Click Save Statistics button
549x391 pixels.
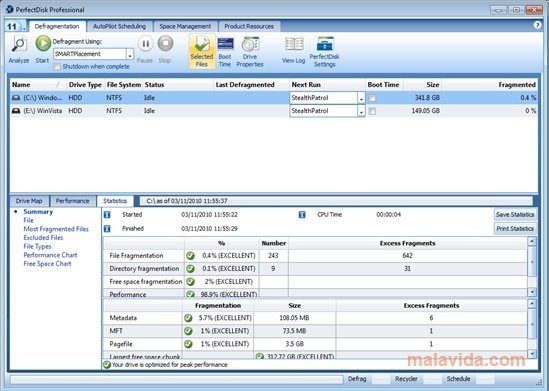pyautogui.click(x=515, y=215)
